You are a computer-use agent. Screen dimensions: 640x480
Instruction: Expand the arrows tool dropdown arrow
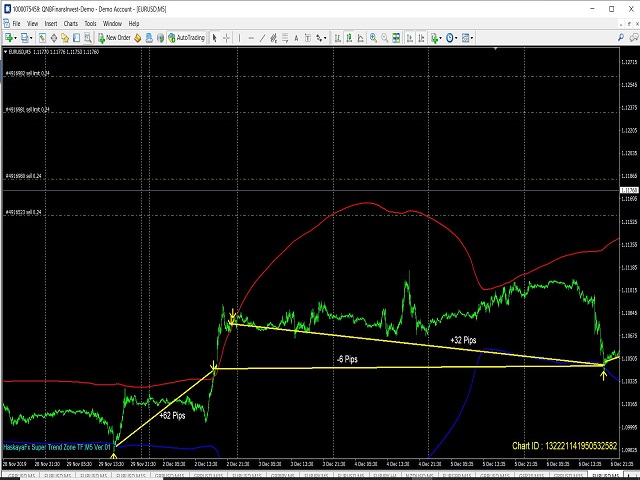tap(325, 38)
